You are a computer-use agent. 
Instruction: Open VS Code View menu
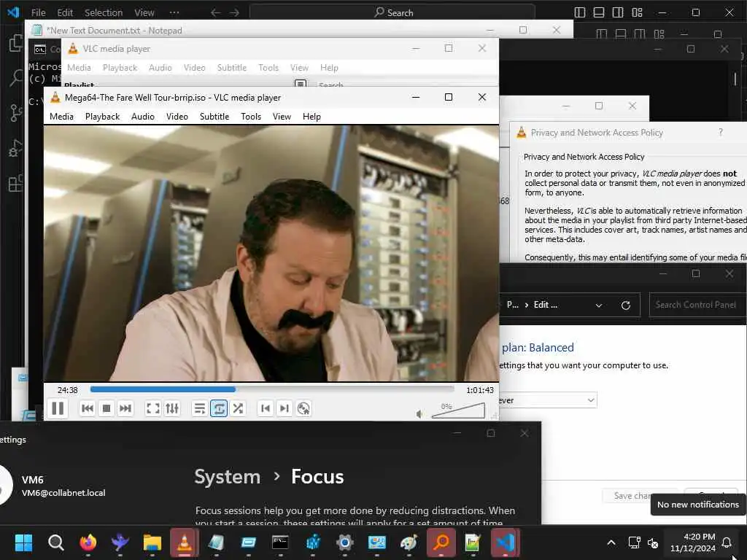coord(144,12)
